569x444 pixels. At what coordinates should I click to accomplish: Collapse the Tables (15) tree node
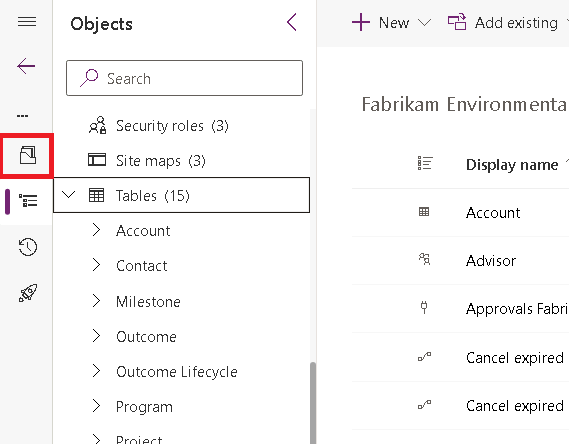coord(68,195)
